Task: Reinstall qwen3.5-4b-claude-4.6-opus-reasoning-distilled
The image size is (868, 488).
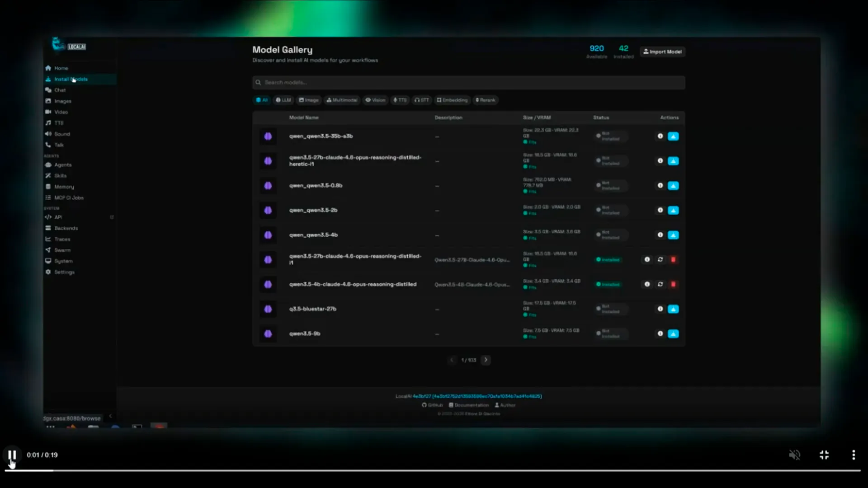Action: point(660,284)
